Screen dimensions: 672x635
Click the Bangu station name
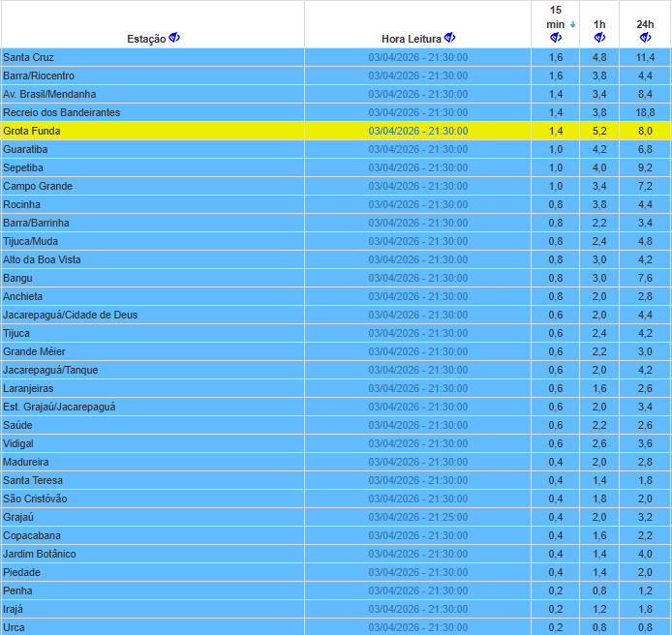click(x=17, y=279)
